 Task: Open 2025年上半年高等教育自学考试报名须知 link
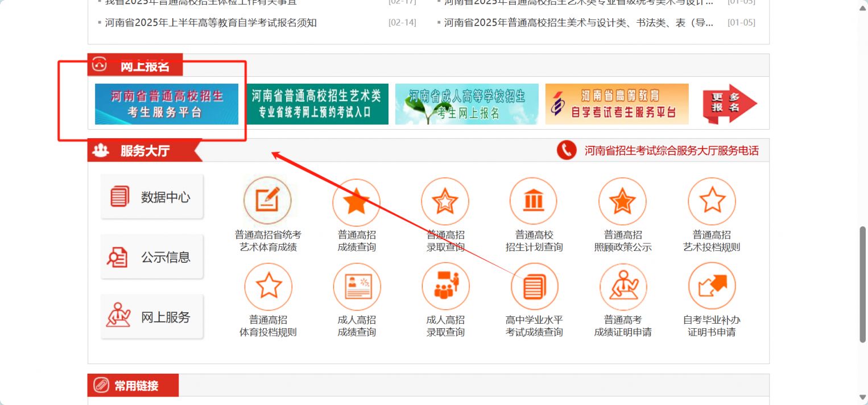coord(211,23)
